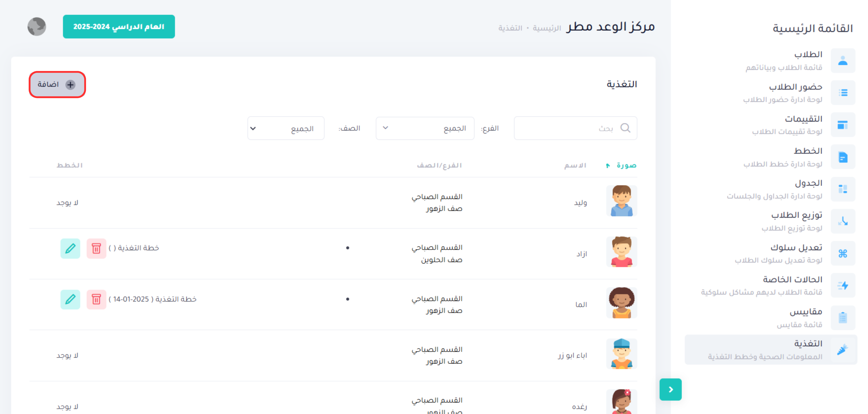868x414 pixels.
Task: Open the الفرع dropdown
Action: [425, 128]
